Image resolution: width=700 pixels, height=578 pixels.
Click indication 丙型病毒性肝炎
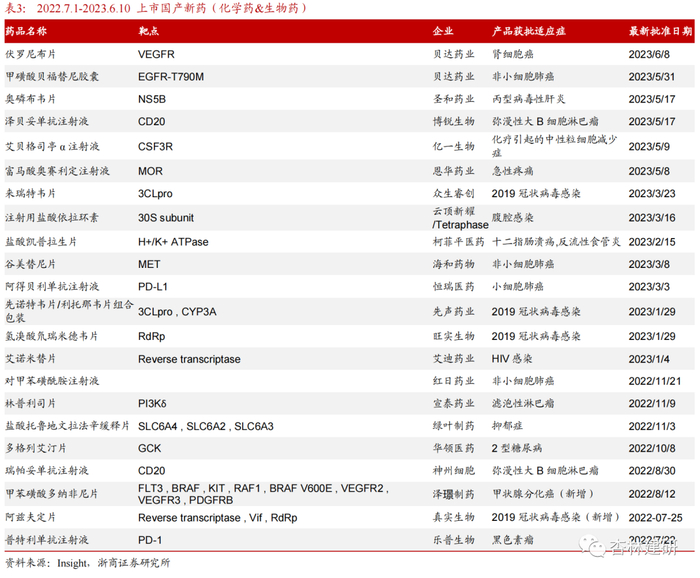click(529, 99)
